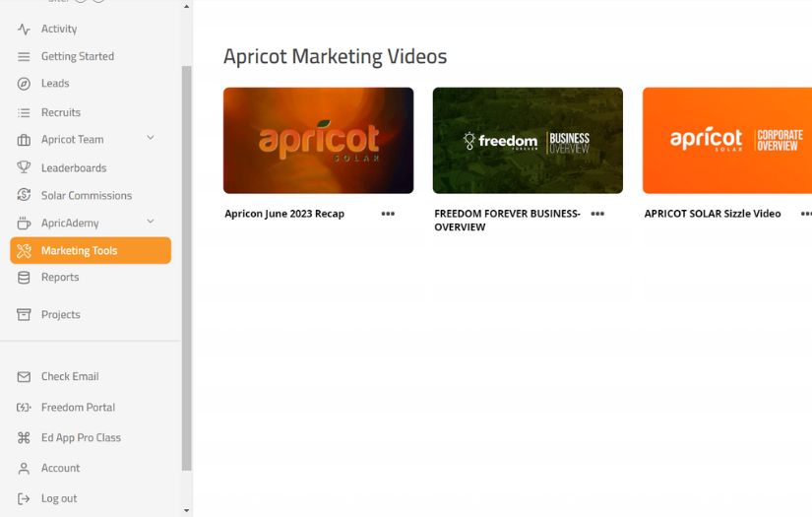The image size is (812, 517).
Task: Click the ApricAdemy label
Action: tap(70, 224)
